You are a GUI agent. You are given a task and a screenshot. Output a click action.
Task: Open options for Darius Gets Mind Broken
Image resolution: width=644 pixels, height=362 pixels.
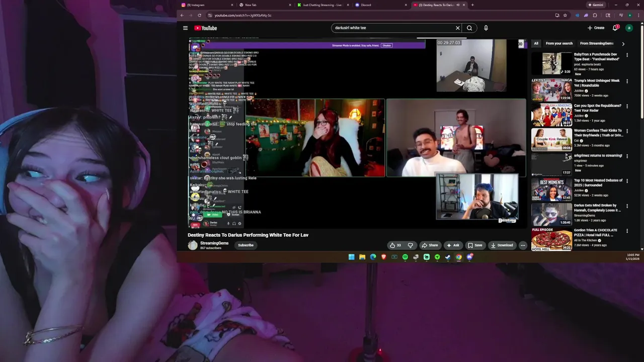coord(627,206)
